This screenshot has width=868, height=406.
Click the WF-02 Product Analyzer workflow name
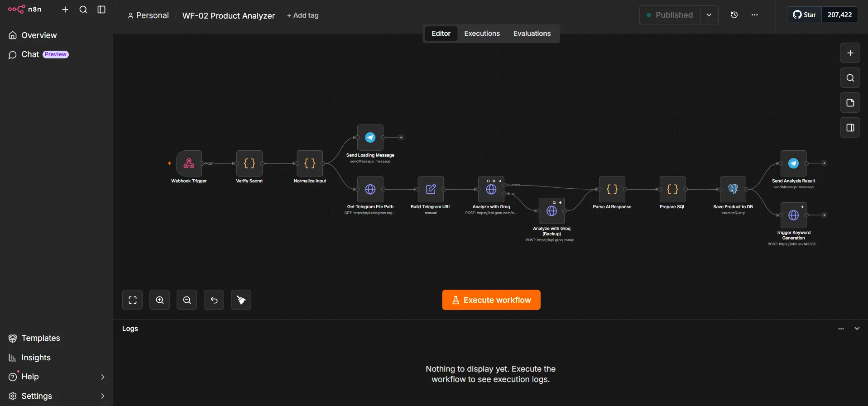[x=229, y=15]
